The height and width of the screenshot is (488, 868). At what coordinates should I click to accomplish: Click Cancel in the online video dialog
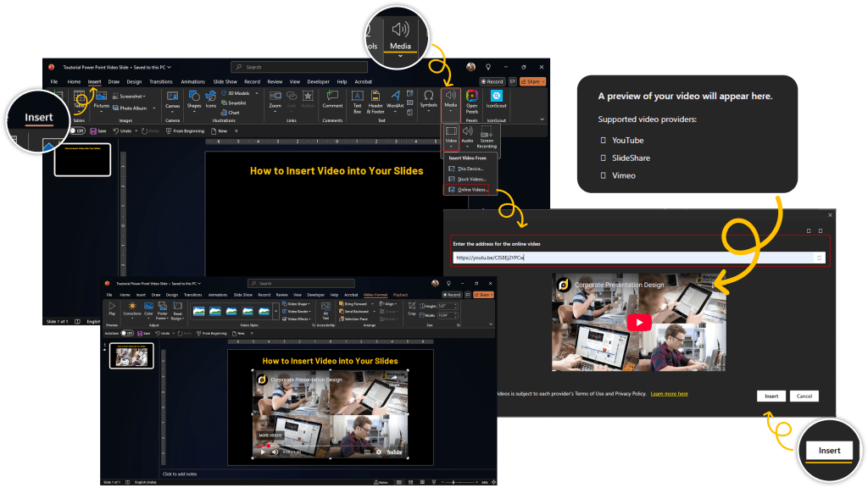pyautogui.click(x=804, y=396)
